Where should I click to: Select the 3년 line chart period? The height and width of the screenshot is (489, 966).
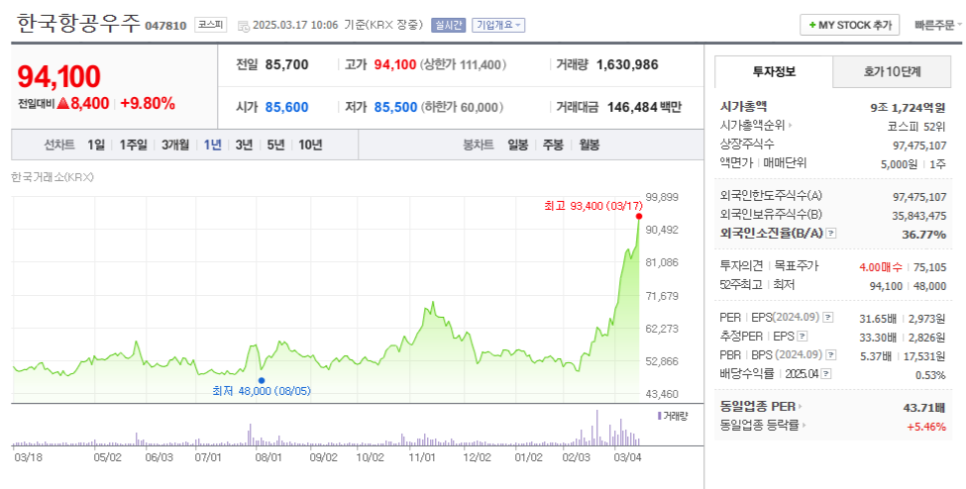[x=243, y=145]
